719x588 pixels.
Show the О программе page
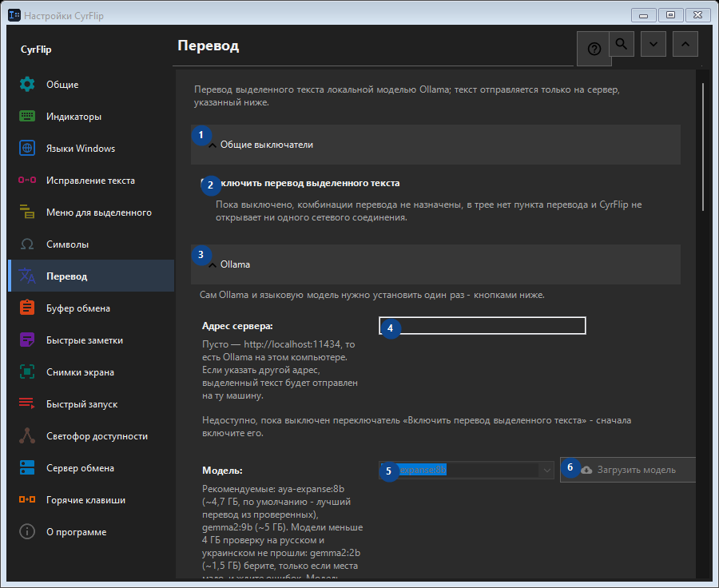coord(91,532)
